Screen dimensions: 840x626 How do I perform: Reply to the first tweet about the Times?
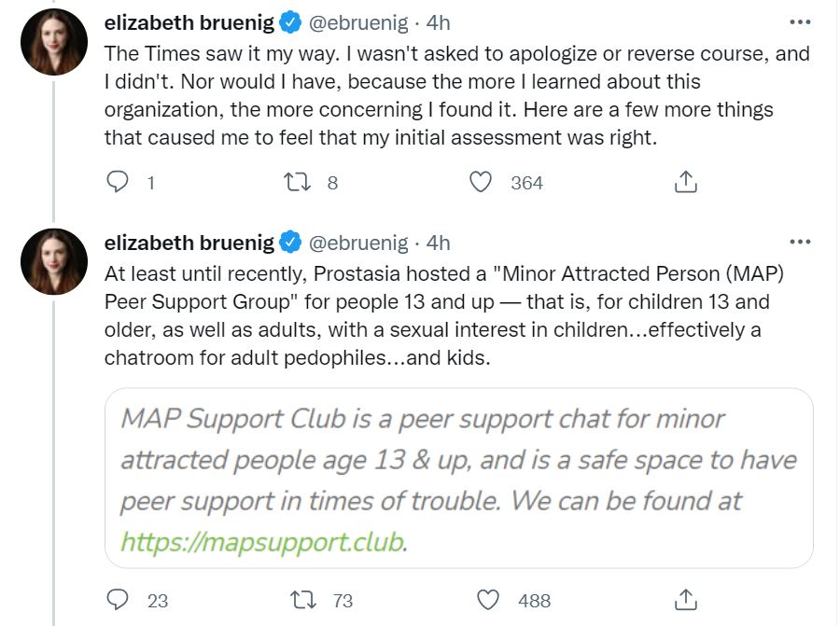118,182
